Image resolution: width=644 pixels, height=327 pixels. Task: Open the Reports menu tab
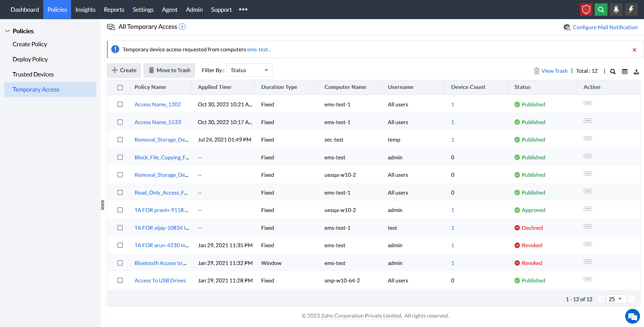114,10
